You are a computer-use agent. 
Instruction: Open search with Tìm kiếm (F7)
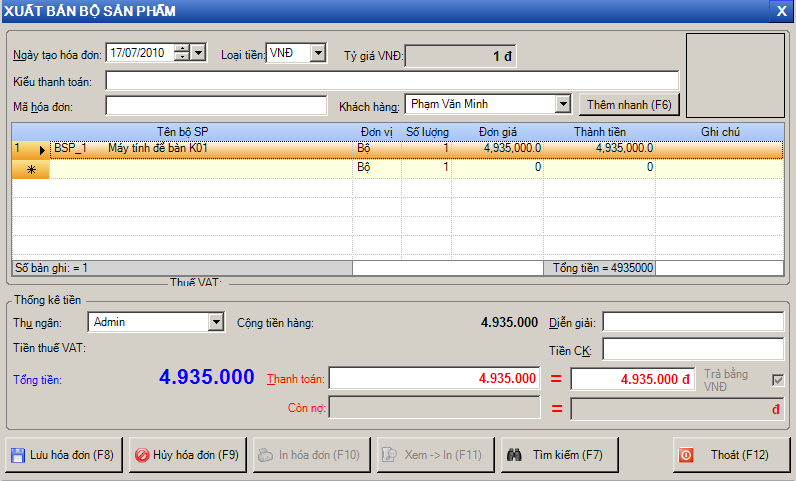pyautogui.click(x=559, y=455)
